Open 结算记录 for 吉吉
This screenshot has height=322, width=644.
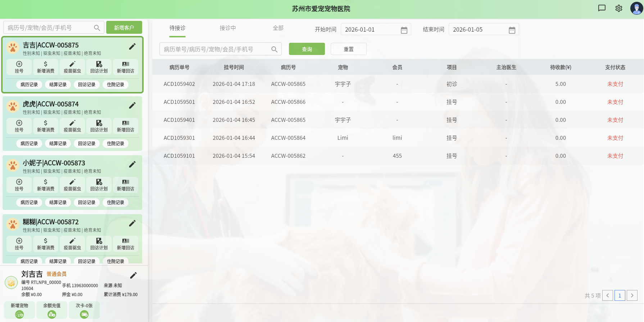[58, 84]
